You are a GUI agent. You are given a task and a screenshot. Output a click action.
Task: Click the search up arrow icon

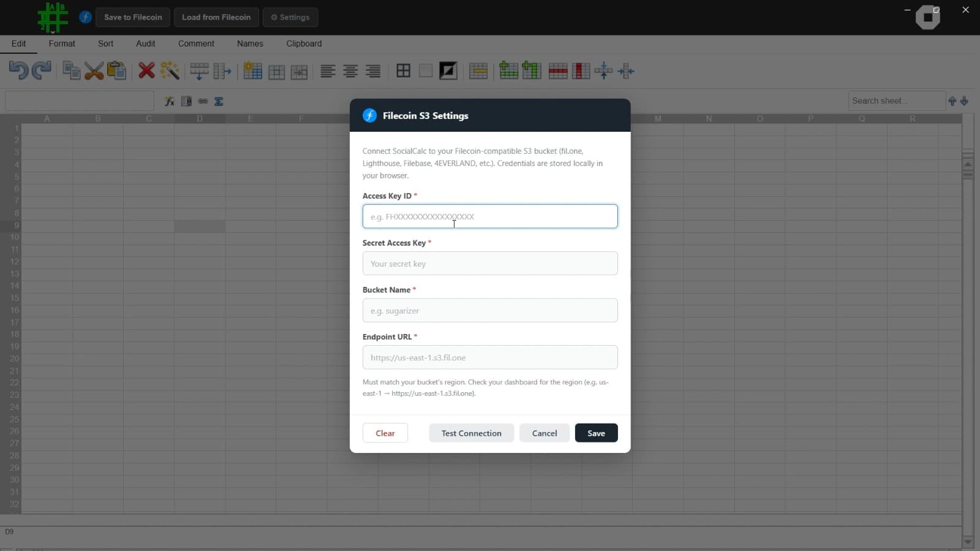[952, 101]
